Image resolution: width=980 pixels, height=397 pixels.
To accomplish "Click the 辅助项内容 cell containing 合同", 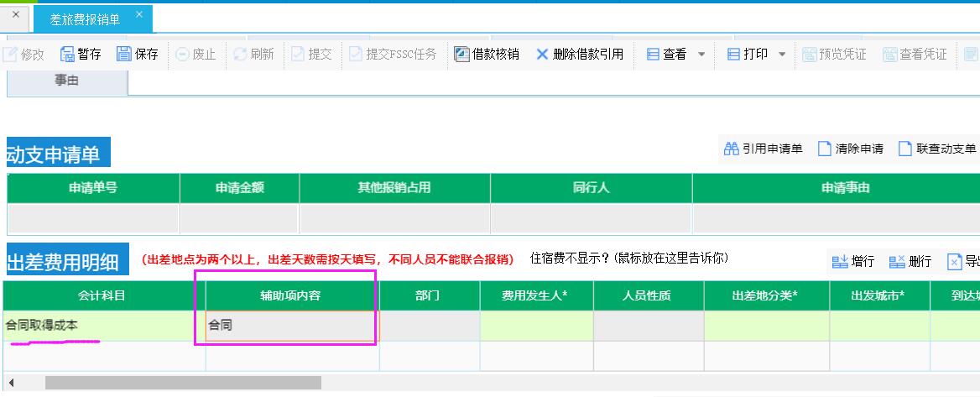I will pos(292,326).
